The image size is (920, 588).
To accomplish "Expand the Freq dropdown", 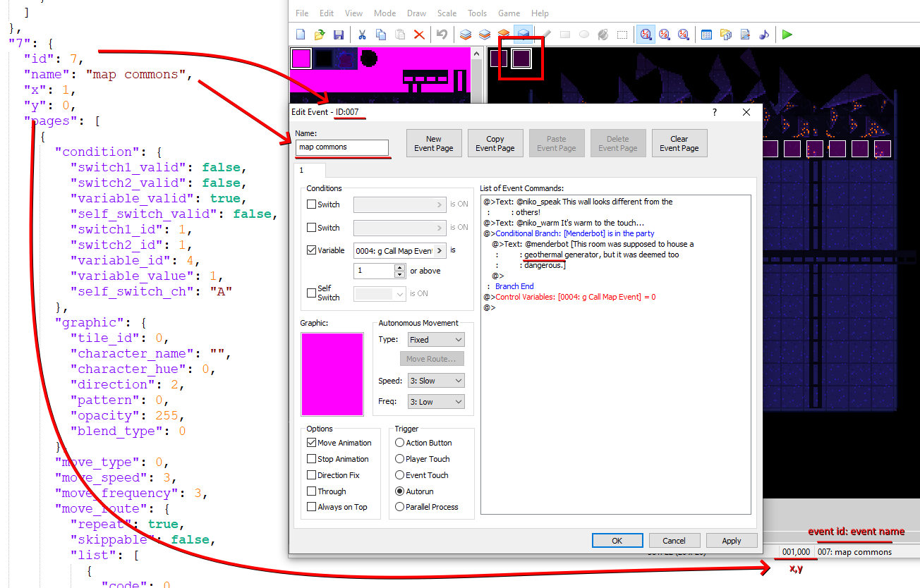I will coord(436,402).
